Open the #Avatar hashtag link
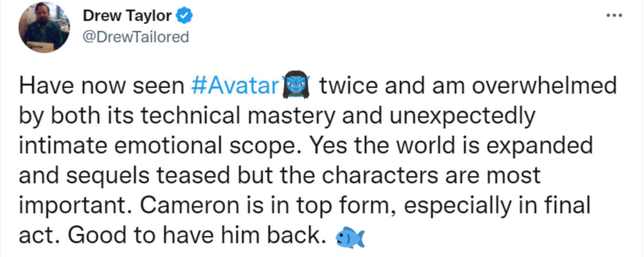This screenshot has width=644, height=257. 235,86
